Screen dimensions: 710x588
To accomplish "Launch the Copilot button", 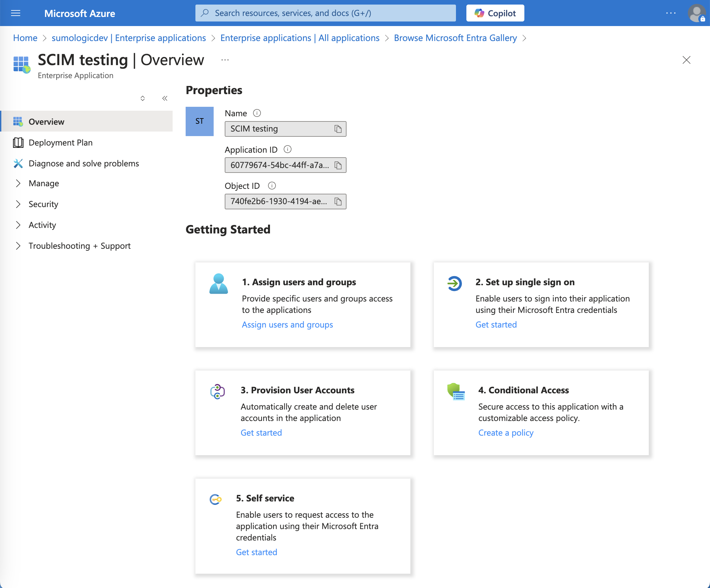I will (x=495, y=13).
